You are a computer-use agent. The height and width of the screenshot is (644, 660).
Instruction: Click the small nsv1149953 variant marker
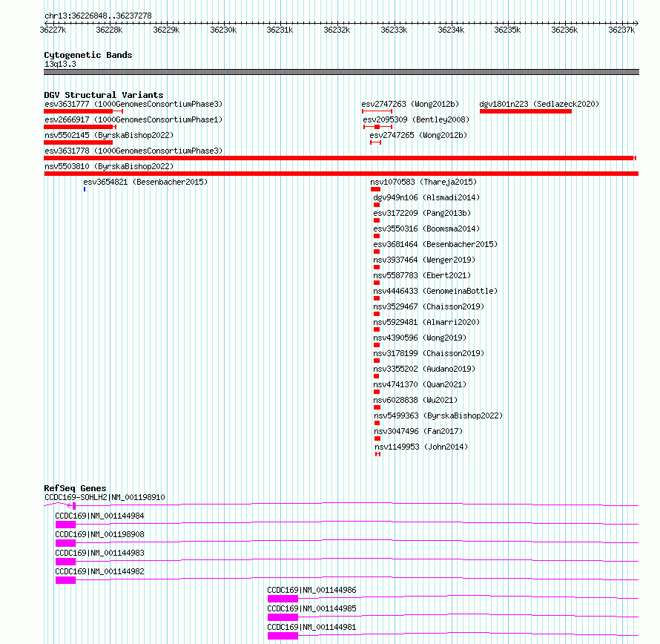tap(377, 454)
